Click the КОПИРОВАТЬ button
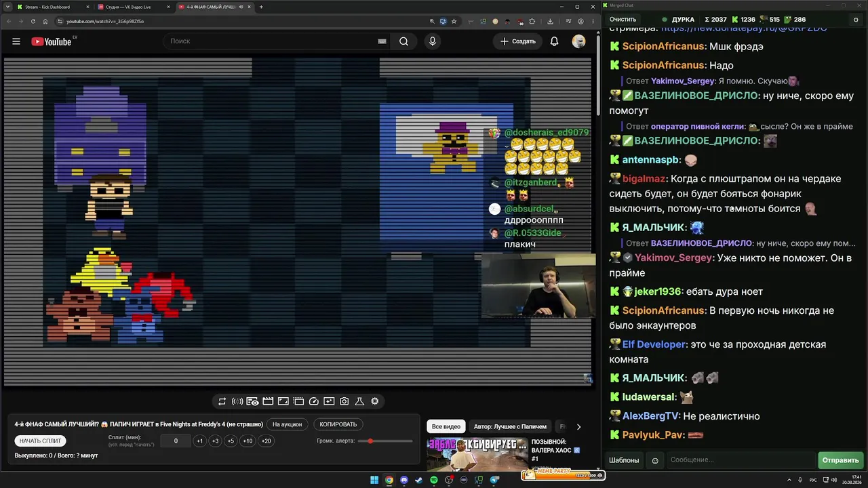This screenshot has width=868, height=488. (x=338, y=424)
